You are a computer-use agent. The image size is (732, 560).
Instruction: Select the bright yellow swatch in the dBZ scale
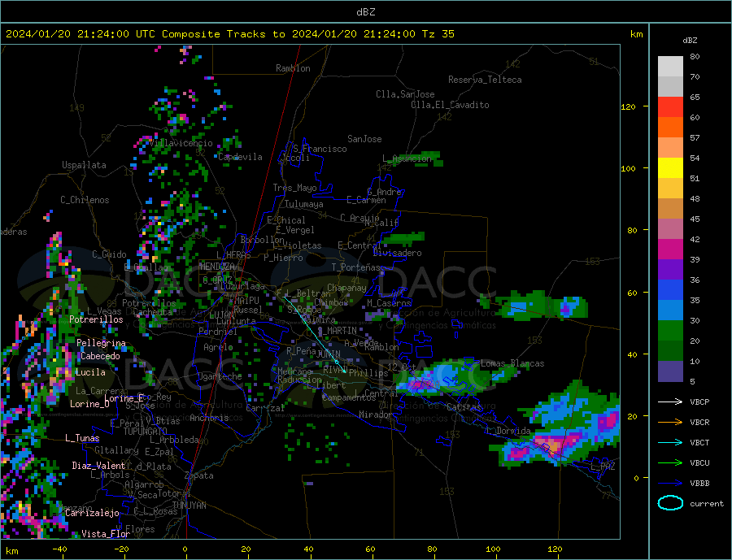pyautogui.click(x=670, y=168)
